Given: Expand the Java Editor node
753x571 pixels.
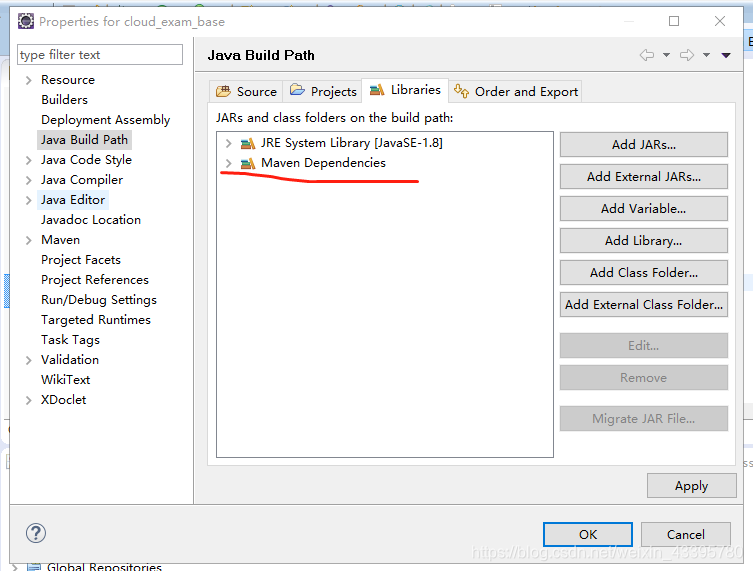Looking at the screenshot, I should click(29, 200).
